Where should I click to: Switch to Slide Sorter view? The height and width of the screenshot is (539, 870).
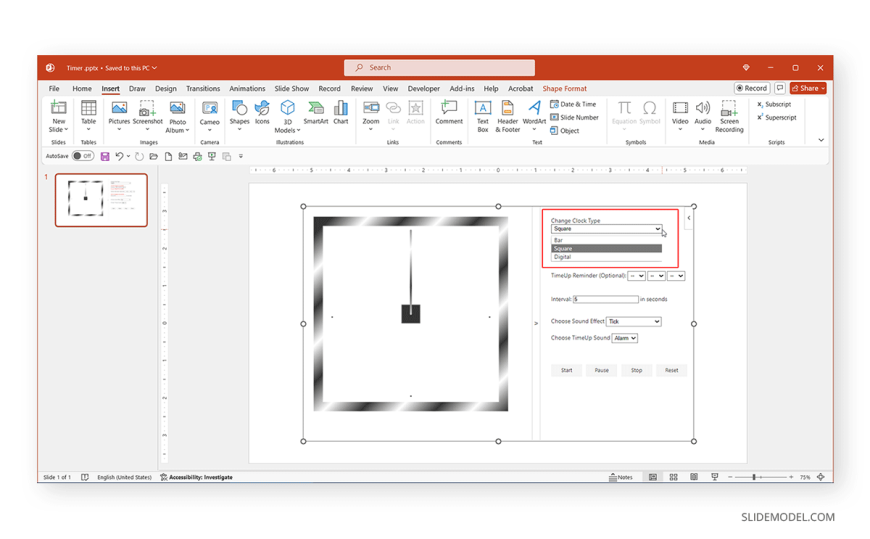(674, 477)
